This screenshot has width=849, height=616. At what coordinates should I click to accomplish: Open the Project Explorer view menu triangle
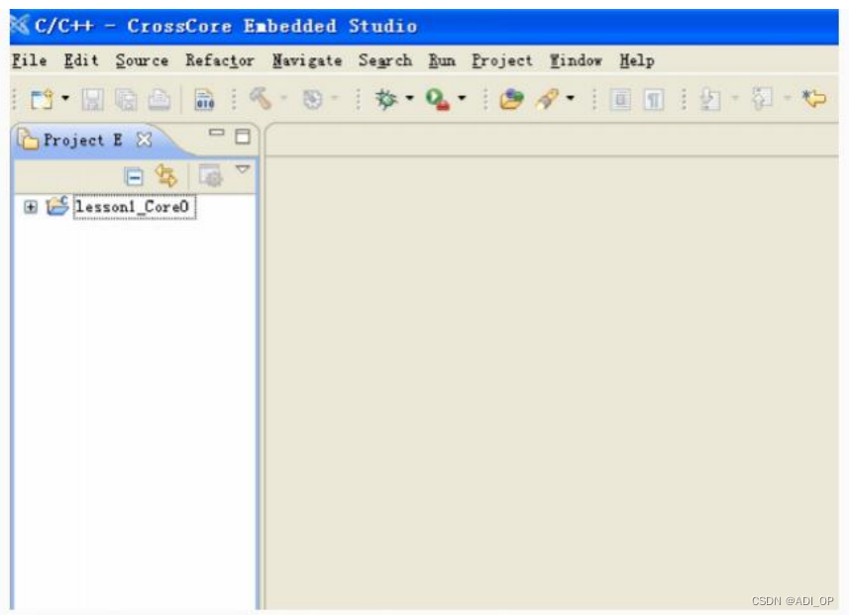[x=243, y=169]
